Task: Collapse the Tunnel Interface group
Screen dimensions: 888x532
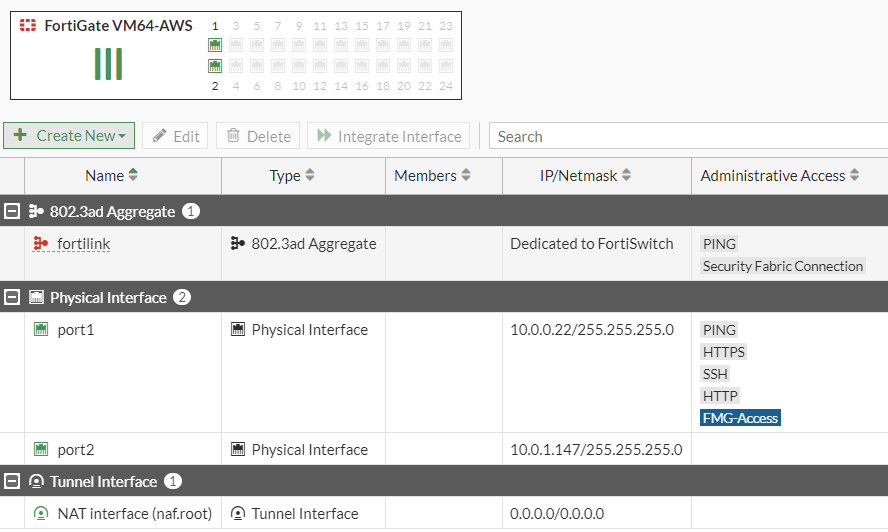Action: coord(12,481)
